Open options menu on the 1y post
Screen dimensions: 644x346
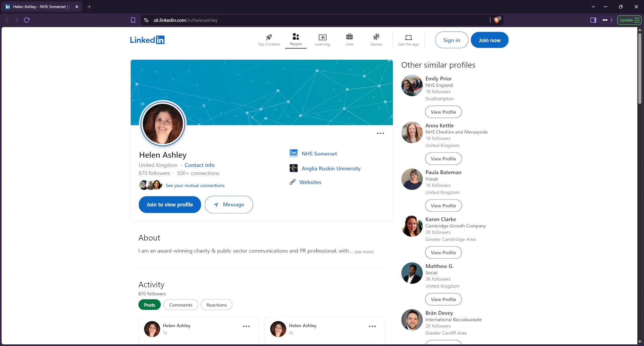pyautogui.click(x=247, y=326)
